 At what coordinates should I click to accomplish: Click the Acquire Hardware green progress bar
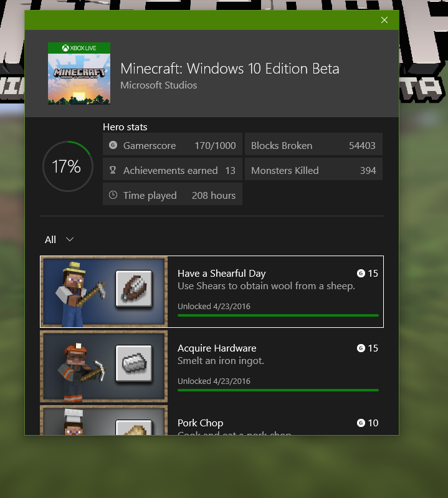click(x=278, y=390)
